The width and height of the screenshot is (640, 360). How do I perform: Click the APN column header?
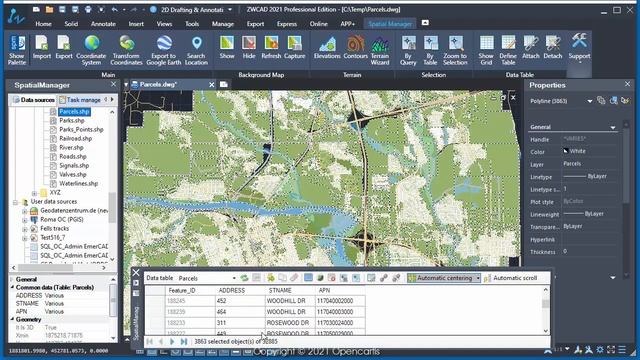[340, 290]
